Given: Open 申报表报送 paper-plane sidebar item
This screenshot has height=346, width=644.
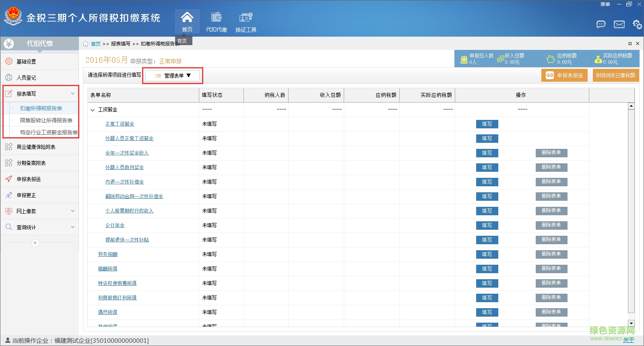Looking at the screenshot, I should pos(29,179).
